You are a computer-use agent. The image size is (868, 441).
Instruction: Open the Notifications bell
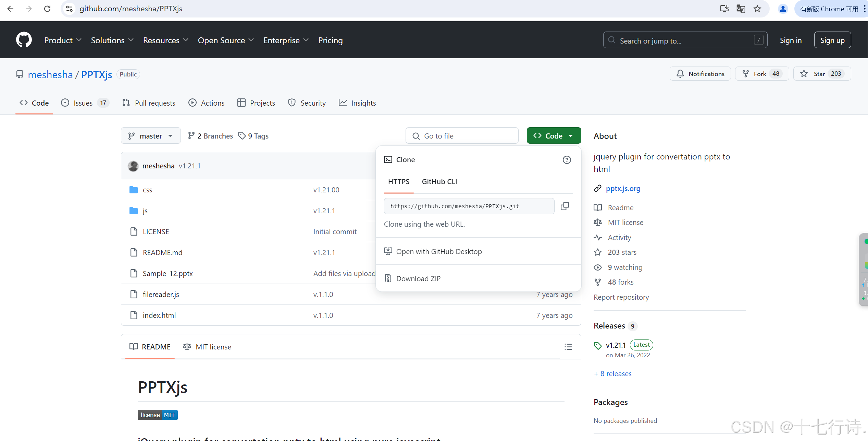click(x=700, y=73)
